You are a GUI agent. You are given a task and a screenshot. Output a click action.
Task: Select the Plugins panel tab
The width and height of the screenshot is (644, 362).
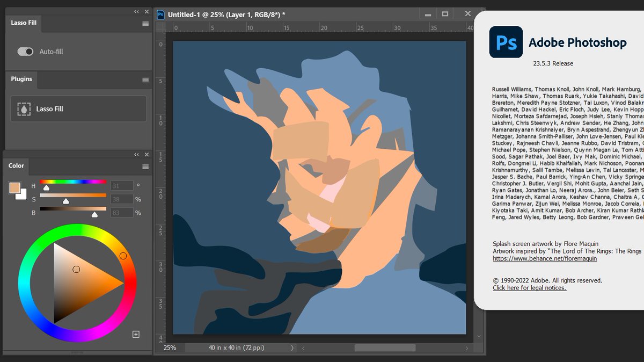(x=21, y=79)
